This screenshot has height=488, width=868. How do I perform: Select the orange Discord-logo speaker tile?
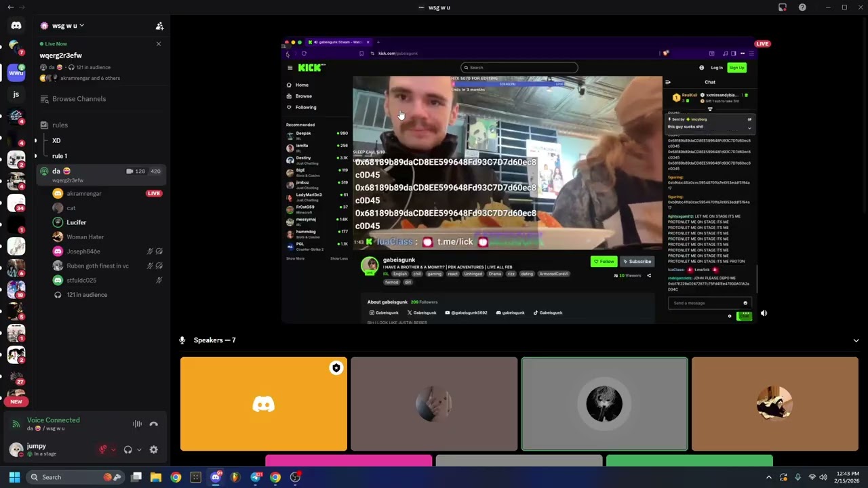264,404
